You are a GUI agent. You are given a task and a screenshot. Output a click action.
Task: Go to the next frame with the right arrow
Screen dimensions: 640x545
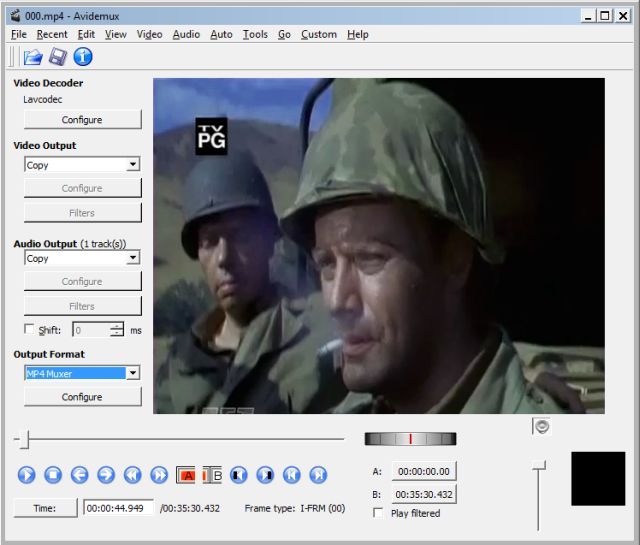click(106, 475)
